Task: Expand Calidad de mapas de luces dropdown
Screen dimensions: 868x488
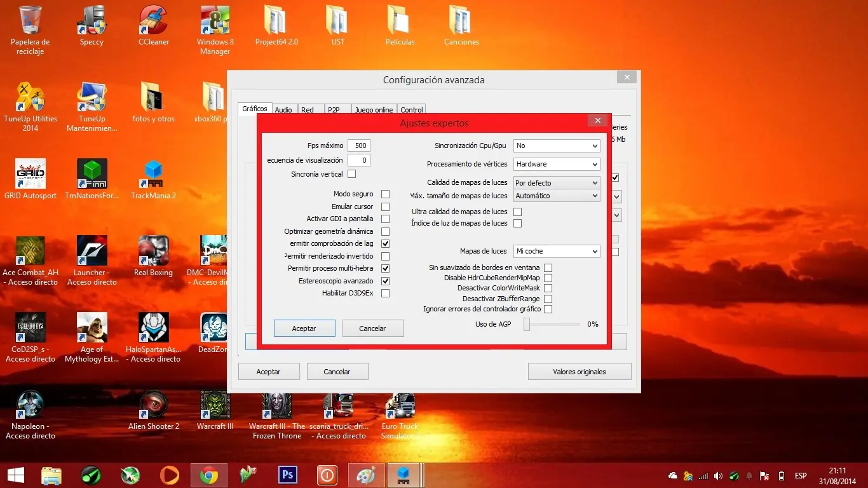Action: click(x=557, y=182)
